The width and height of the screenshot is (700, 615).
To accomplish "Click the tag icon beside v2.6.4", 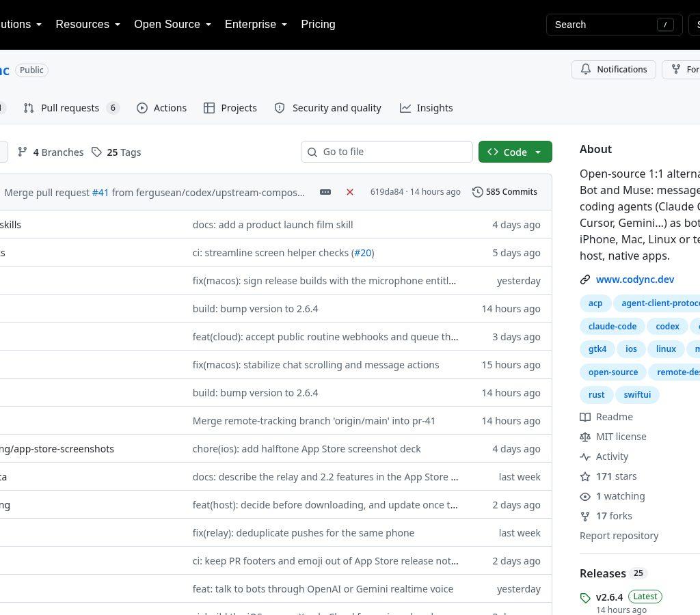I will point(585,598).
